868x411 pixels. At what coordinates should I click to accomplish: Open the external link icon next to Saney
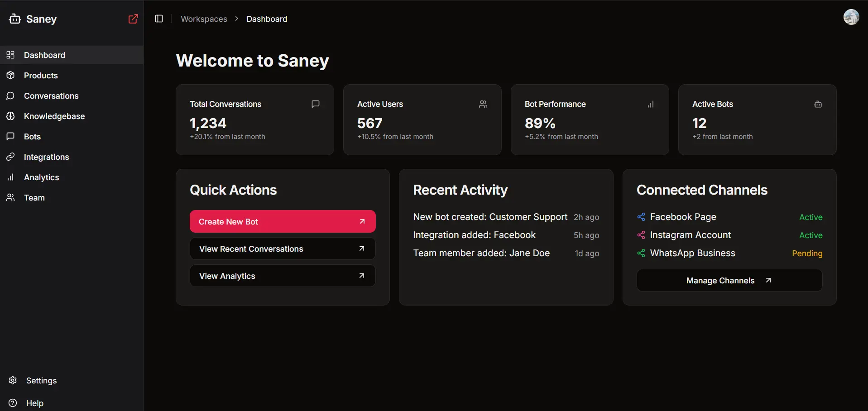pyautogui.click(x=133, y=19)
